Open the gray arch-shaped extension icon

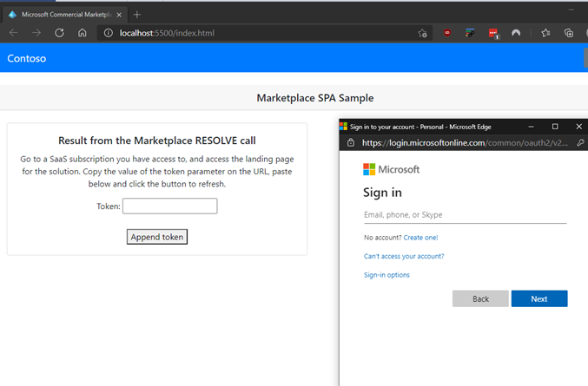point(516,33)
